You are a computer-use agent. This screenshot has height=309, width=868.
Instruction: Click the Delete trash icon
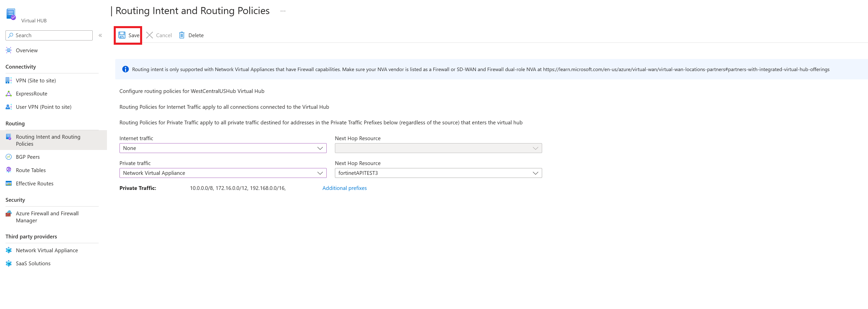tap(182, 35)
